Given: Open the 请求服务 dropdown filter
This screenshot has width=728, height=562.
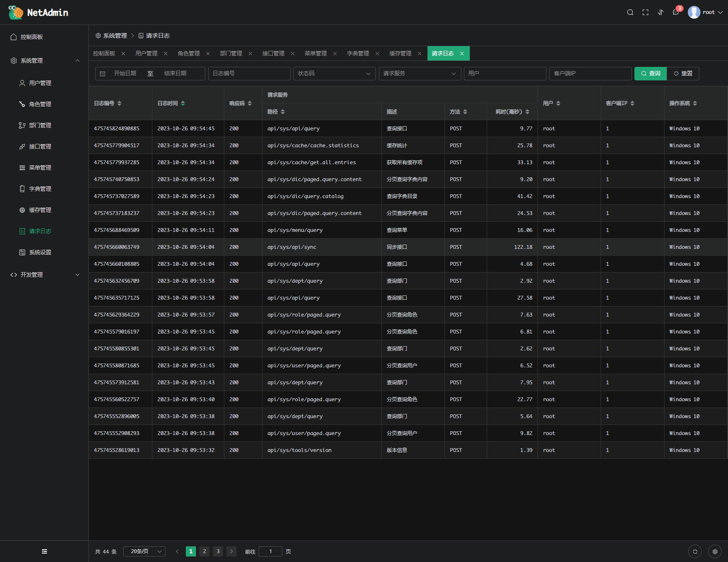Looking at the screenshot, I should (419, 73).
